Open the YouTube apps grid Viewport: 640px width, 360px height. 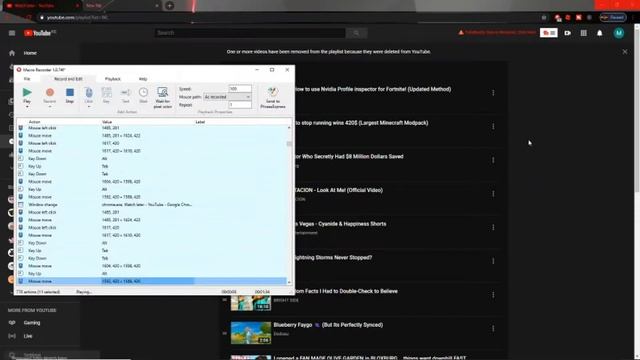click(584, 33)
